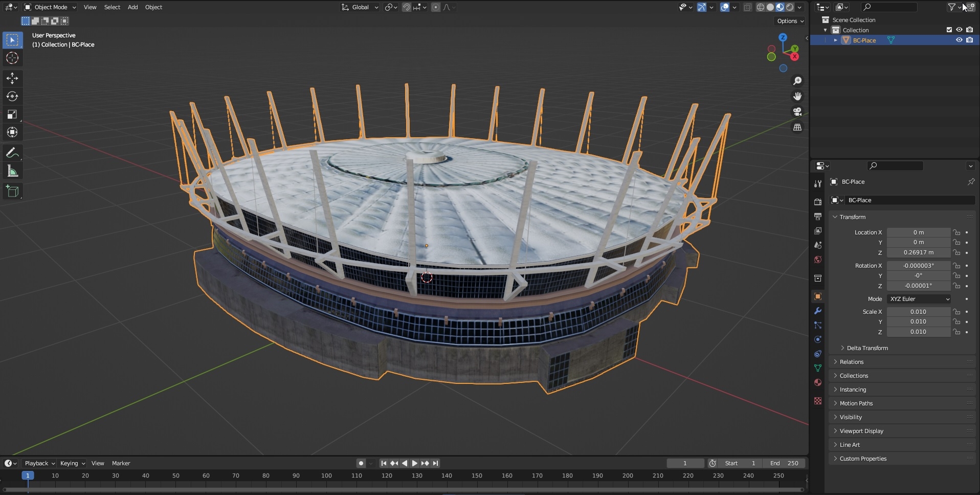
Task: Open the View Layer properties tab
Action: (x=817, y=231)
